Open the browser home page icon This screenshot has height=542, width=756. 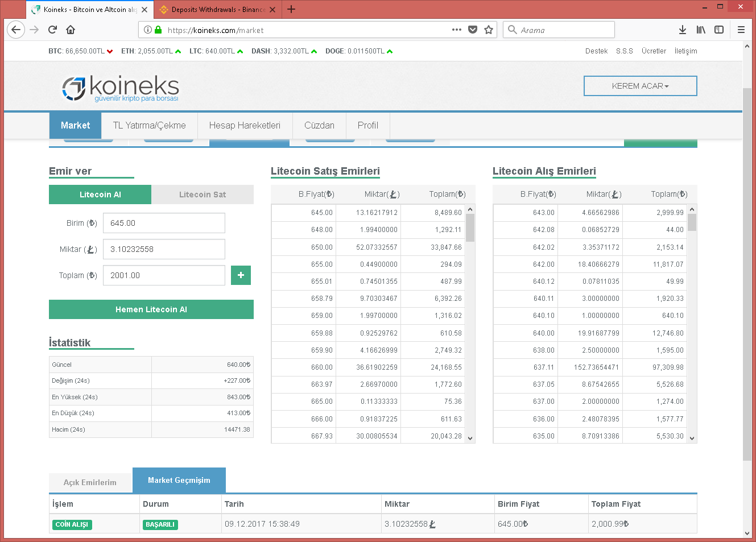(71, 30)
